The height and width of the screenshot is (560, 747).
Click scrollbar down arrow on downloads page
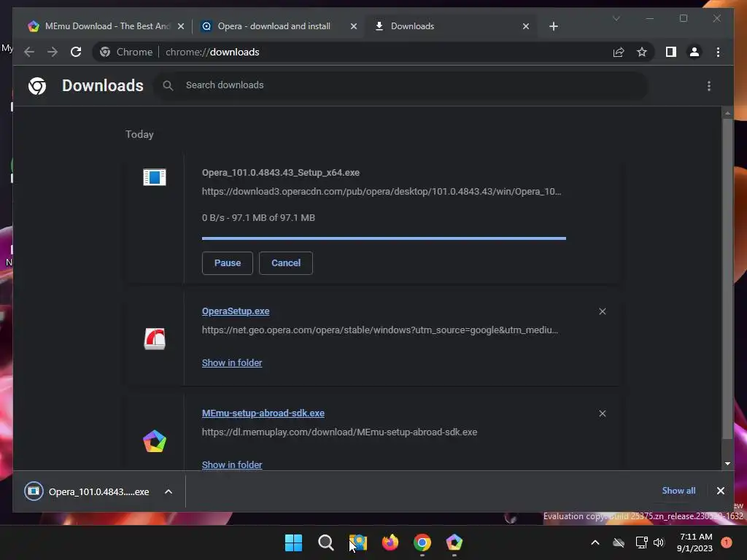click(x=727, y=463)
